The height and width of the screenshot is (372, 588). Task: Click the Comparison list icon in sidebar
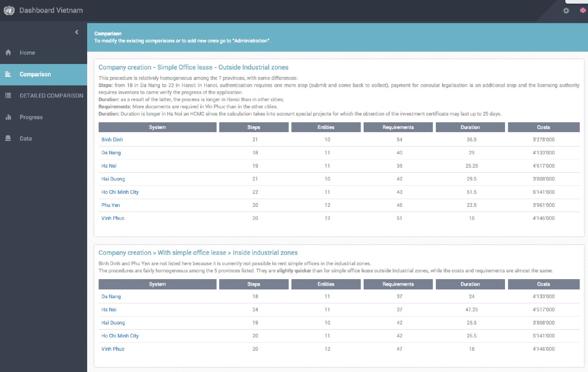click(8, 74)
